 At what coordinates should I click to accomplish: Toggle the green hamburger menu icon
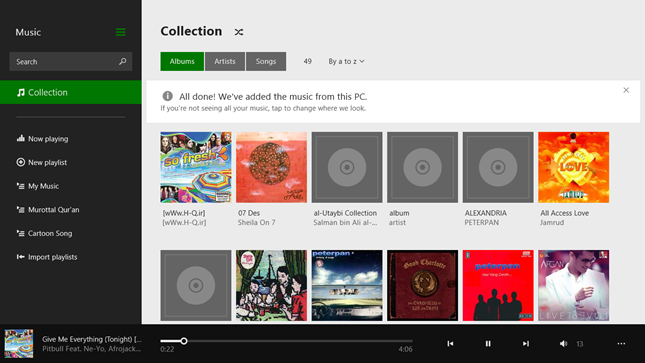121,32
